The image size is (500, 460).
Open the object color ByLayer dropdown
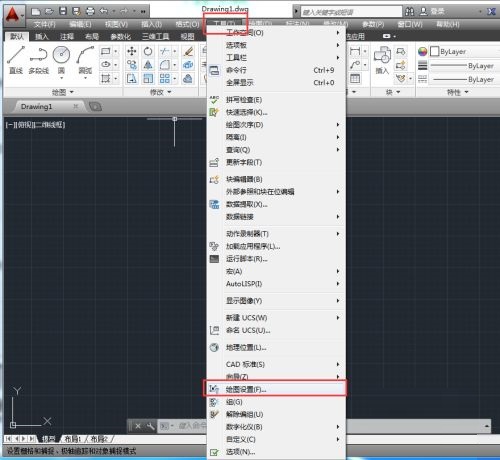tap(465, 51)
